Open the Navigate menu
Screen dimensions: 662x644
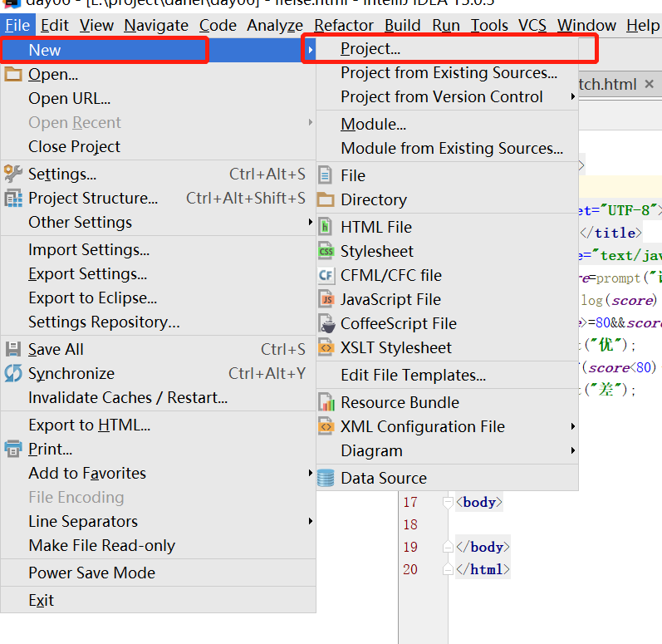click(x=156, y=25)
